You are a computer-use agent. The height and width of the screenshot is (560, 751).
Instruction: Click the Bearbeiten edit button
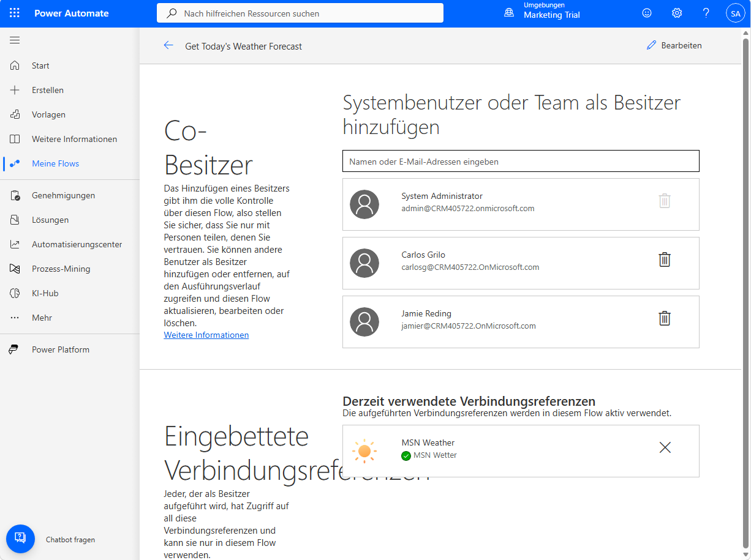pos(674,45)
